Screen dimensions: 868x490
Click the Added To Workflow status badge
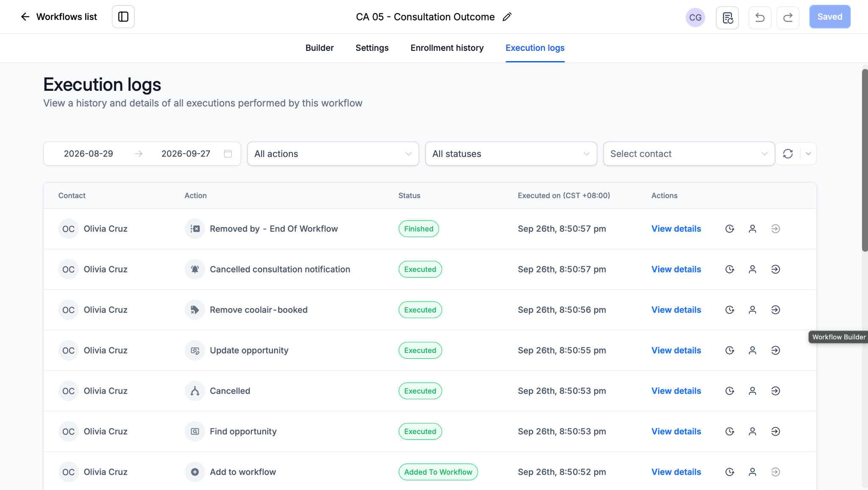438,472
